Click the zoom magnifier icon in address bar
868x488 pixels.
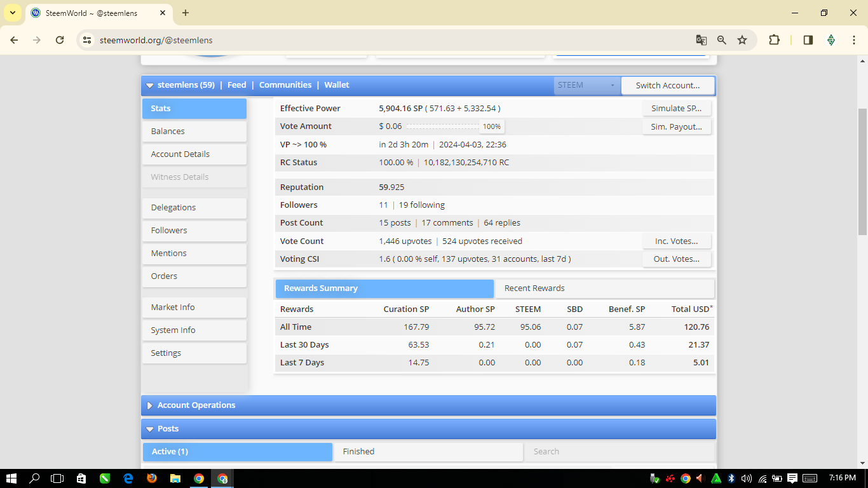point(722,40)
